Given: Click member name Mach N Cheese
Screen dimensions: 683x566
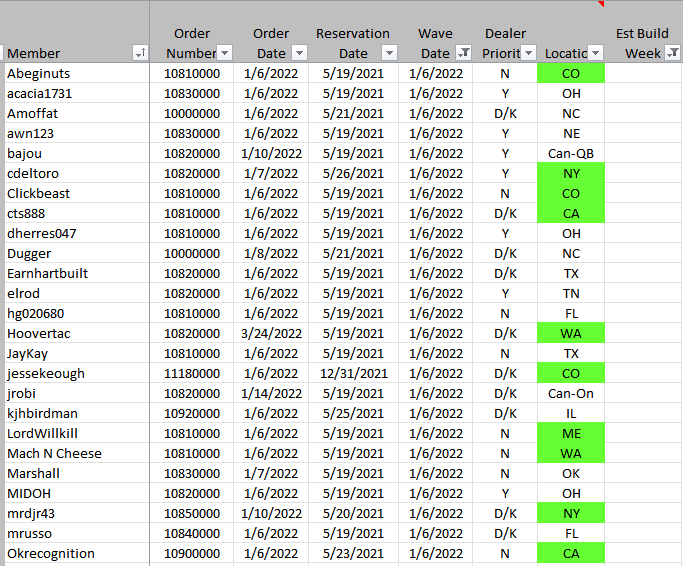Looking at the screenshot, I should tap(54, 453).
